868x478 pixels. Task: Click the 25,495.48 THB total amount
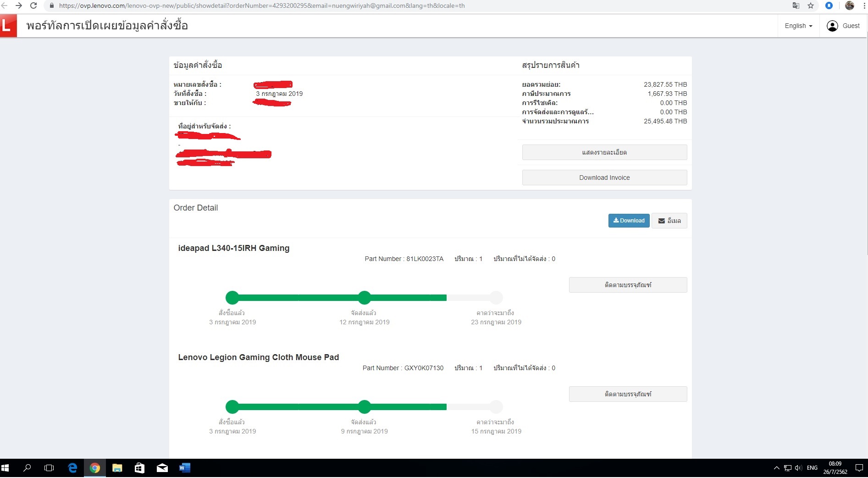pos(665,121)
